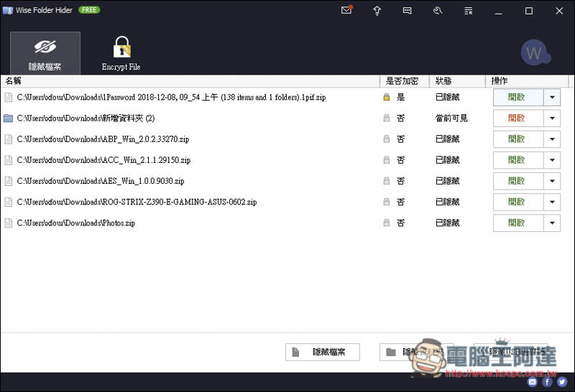This screenshot has height=392, width=575.
Task: Click the folder icon of 新增資料夾 (2)
Action: [x=8, y=118]
